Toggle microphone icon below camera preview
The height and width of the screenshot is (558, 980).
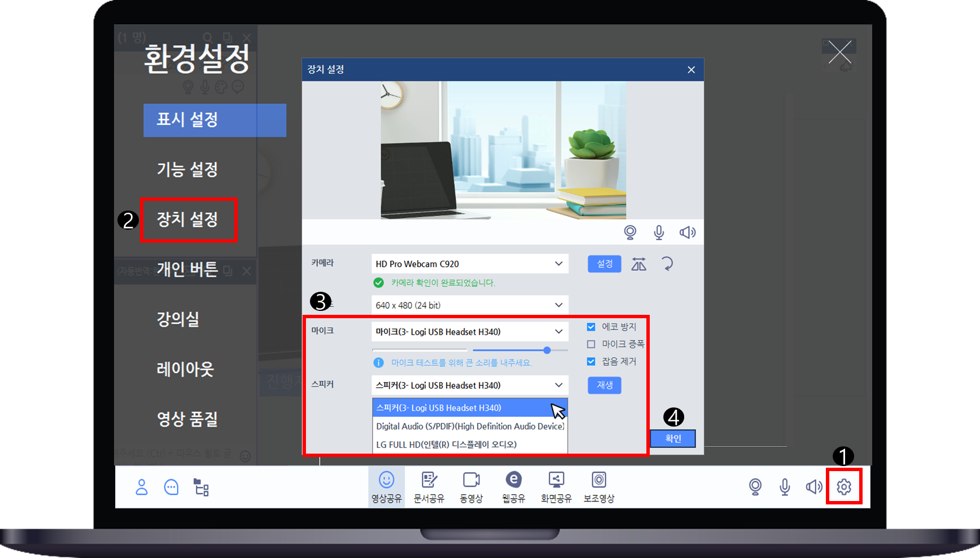point(659,232)
